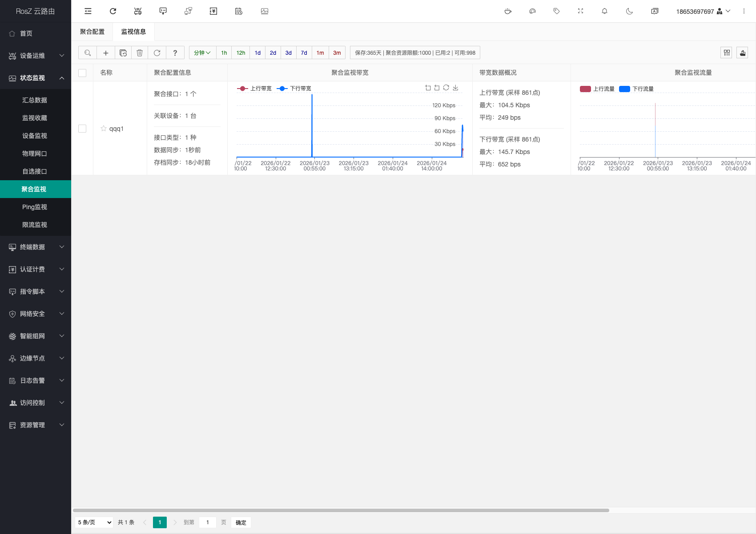Open the 分钟 granularity dropdown
This screenshot has height=534, width=756.
(x=202, y=53)
